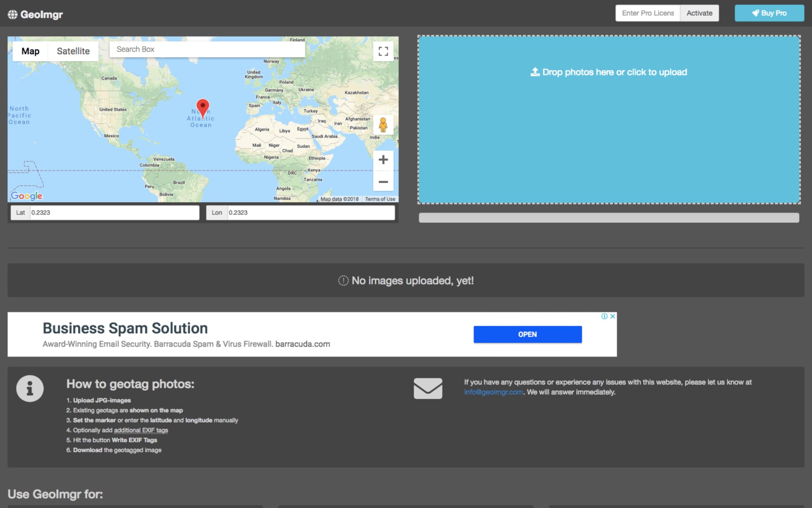Click the Activate license button

700,13
